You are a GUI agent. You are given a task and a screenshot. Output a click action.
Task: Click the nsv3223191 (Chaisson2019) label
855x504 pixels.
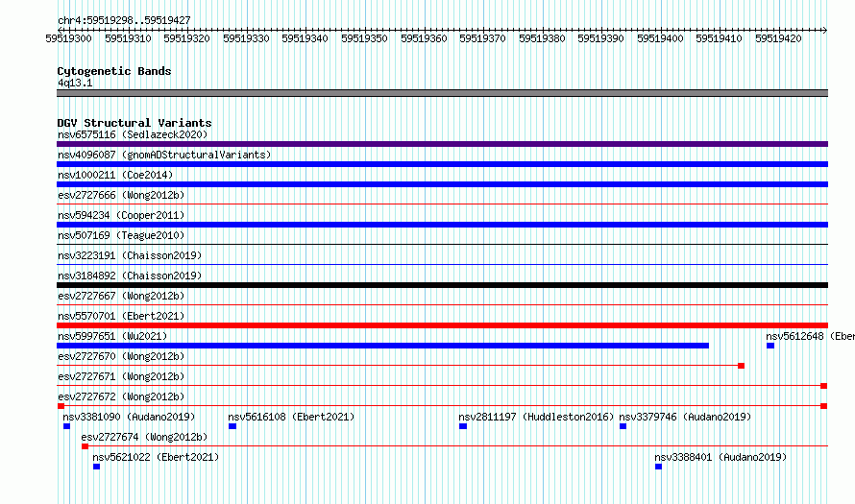130,255
